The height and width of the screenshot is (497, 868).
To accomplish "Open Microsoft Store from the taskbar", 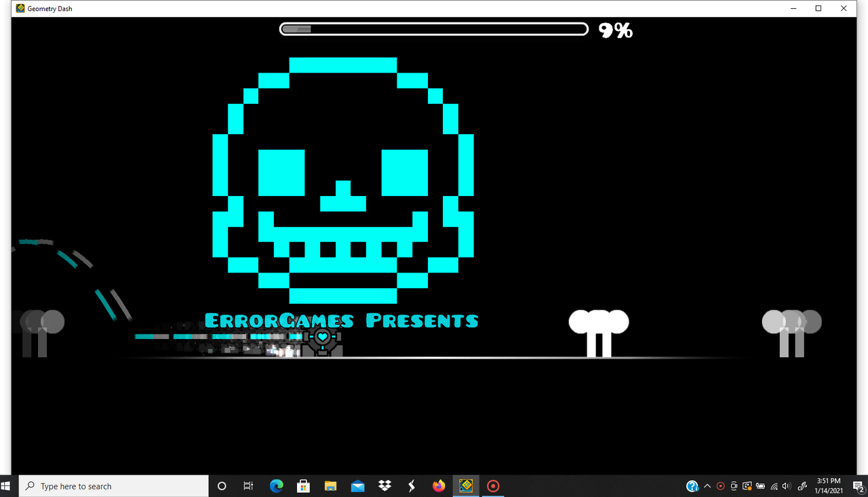I will (x=303, y=486).
